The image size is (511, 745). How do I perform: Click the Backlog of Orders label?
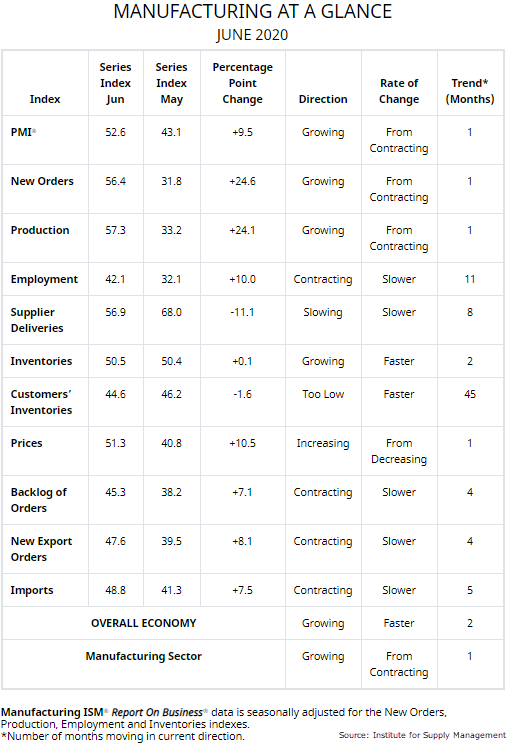[38, 500]
